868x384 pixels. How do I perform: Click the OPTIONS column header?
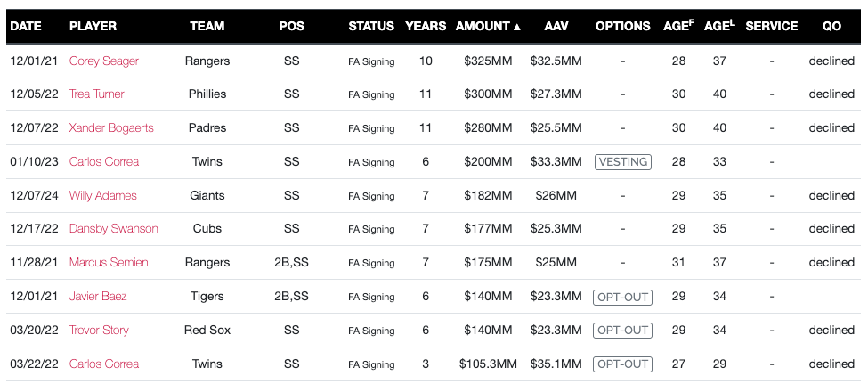(622, 26)
